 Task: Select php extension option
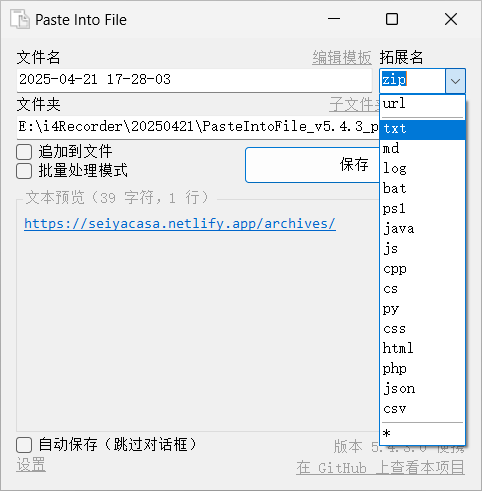(x=422, y=369)
